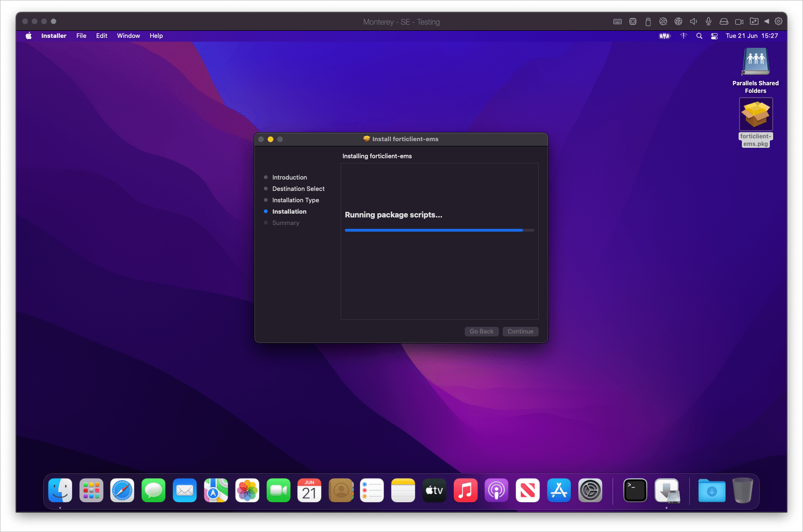This screenshot has height=532, width=803.
Task: Launch Terminal from the Dock
Action: point(635,490)
